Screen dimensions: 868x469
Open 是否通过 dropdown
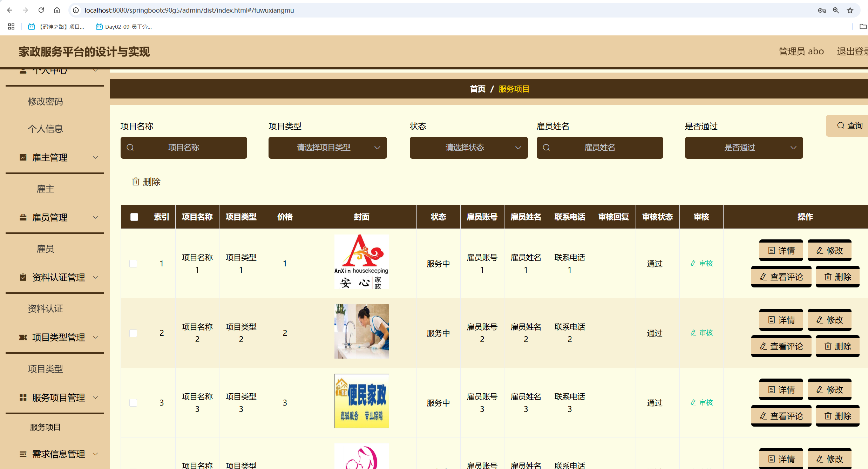pyautogui.click(x=744, y=148)
